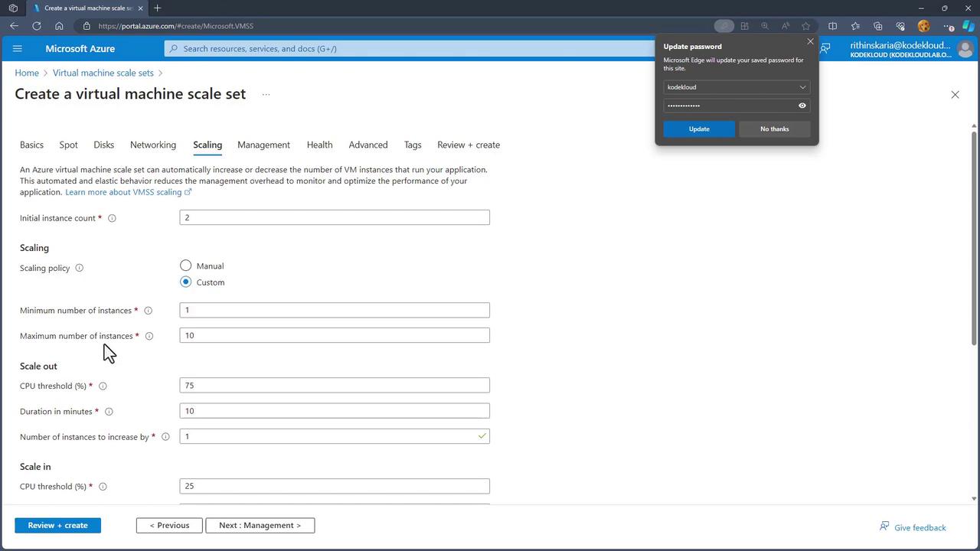
Task: Click Next : Management button
Action: (x=260, y=526)
